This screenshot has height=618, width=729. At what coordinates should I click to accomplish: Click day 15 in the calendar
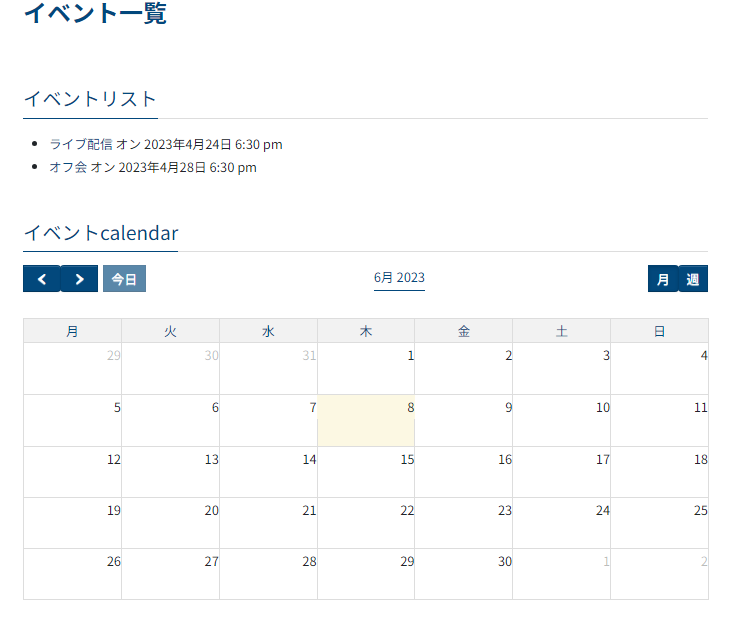[x=366, y=471]
